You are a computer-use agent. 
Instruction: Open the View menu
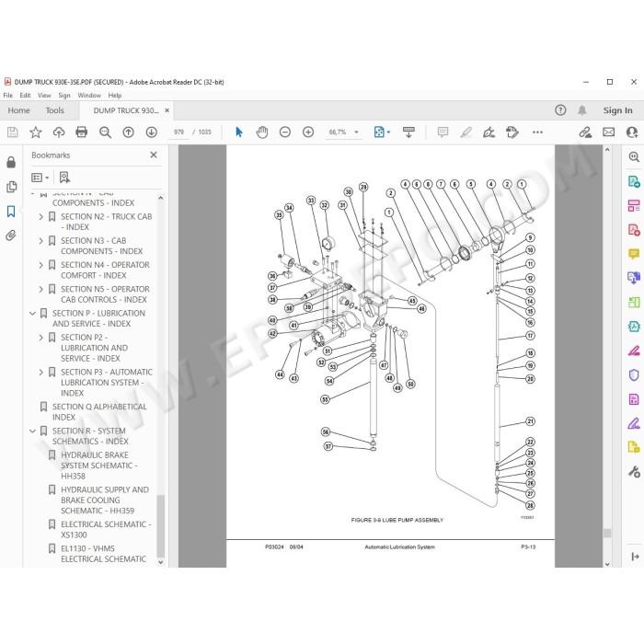pyautogui.click(x=44, y=96)
